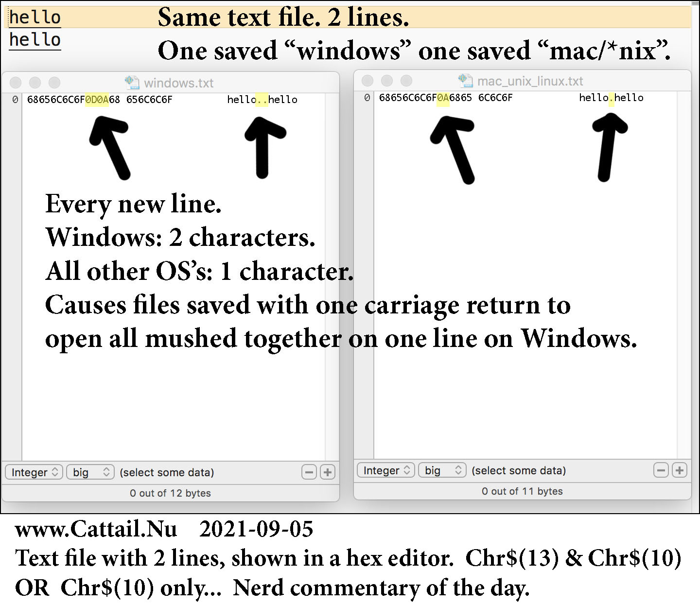The width and height of the screenshot is (700, 605).
Task: Click the first 'hello' line in text editor
Action: [x=35, y=17]
